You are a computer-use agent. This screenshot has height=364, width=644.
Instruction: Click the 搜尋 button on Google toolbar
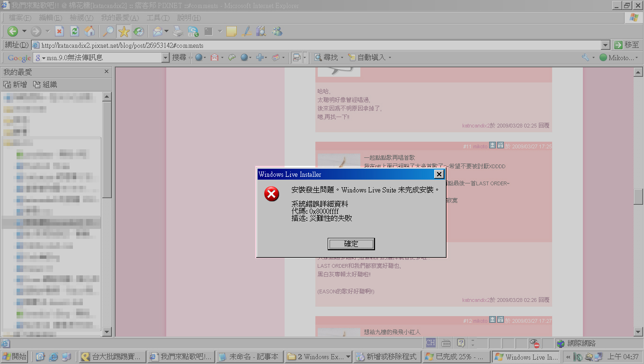[x=179, y=57]
